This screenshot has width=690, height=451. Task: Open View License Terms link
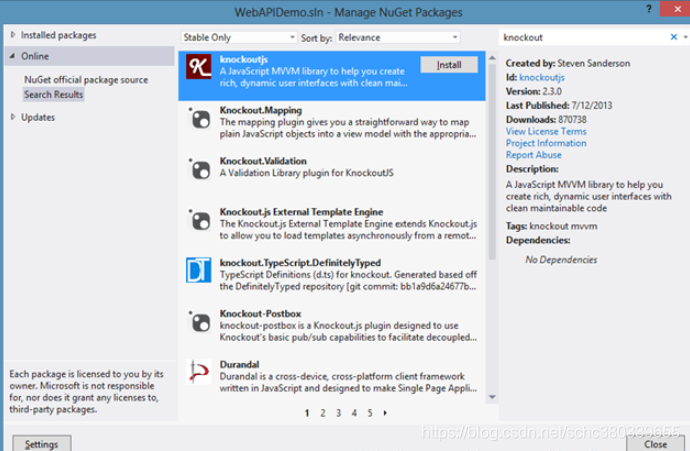(546, 131)
